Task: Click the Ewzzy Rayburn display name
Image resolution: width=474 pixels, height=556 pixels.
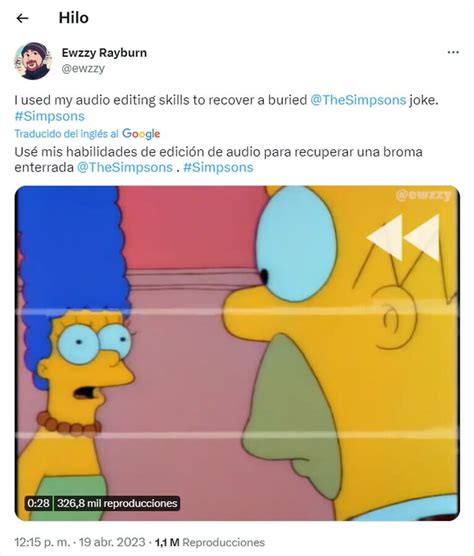Action: 104,52
